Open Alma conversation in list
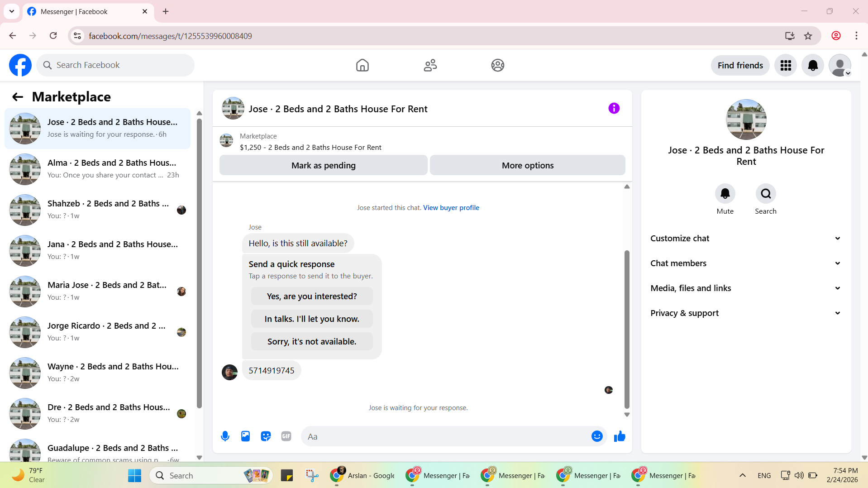868x488 pixels. coord(97,169)
